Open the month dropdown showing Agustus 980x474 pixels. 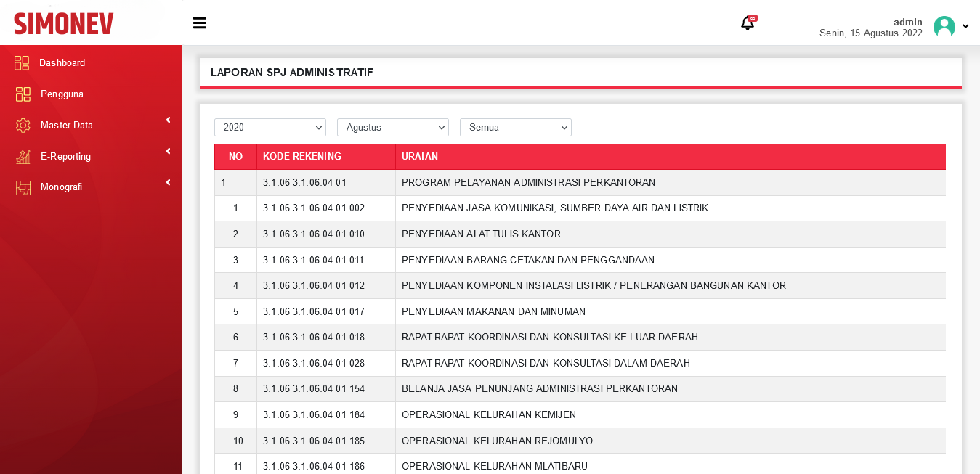pos(392,128)
